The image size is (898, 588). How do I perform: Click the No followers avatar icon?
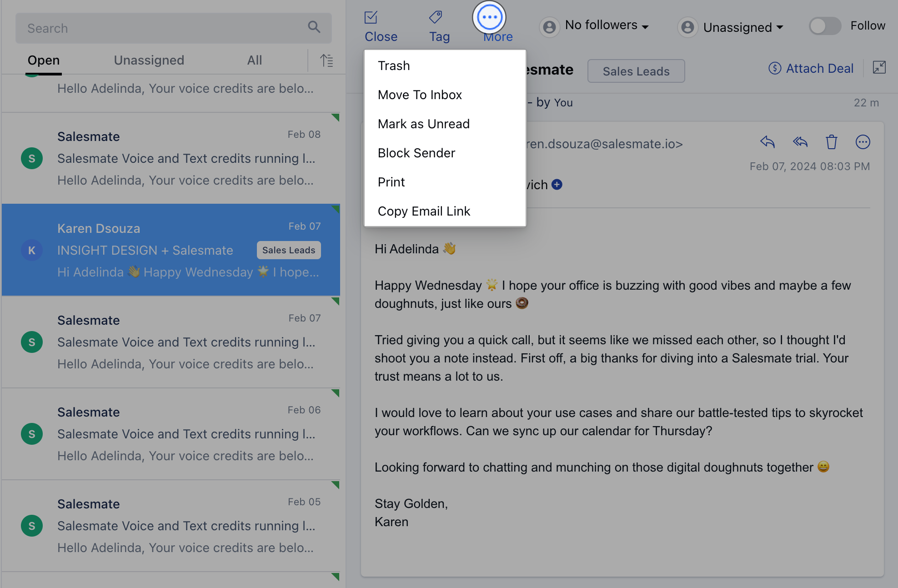coord(549,27)
